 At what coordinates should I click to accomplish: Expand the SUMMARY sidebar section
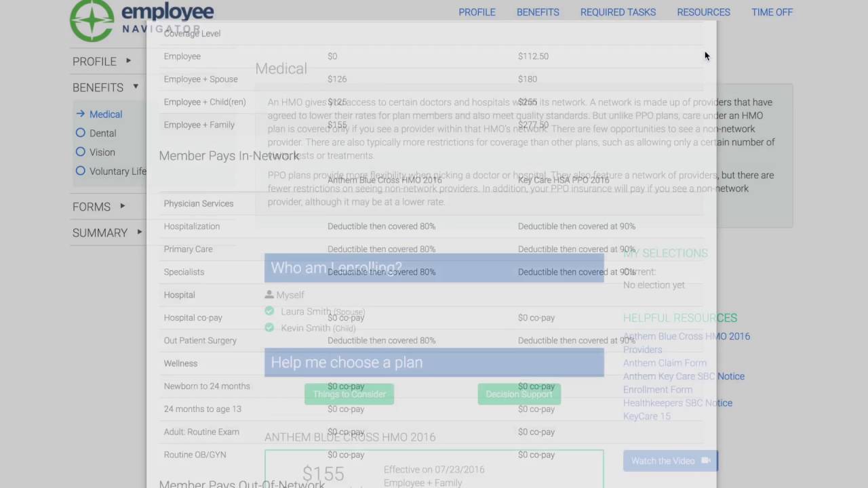click(107, 232)
